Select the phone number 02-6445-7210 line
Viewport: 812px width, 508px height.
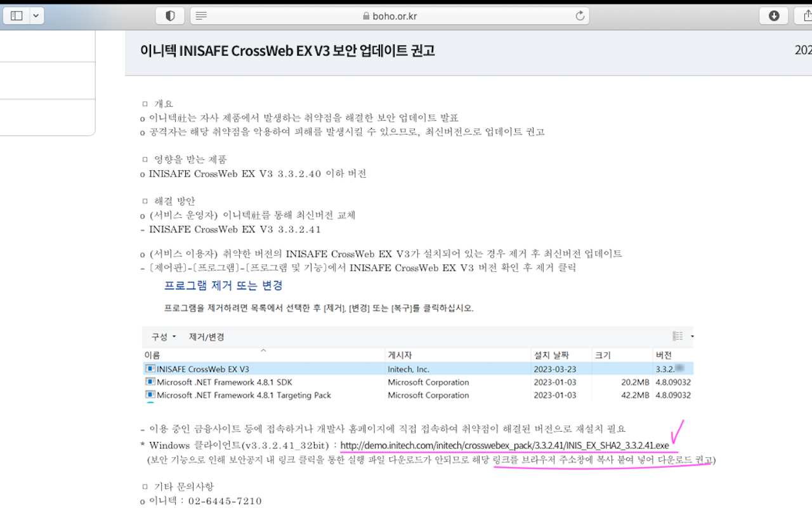click(201, 501)
